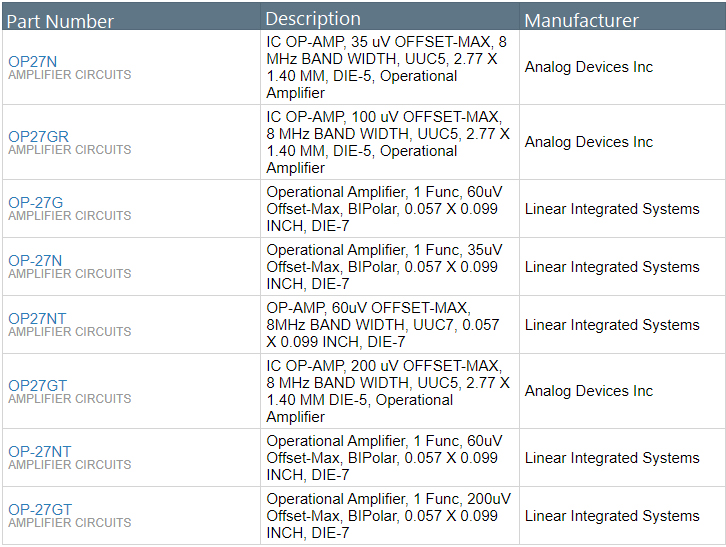Image resolution: width=726 pixels, height=547 pixels.
Task: Open the OP27GR part link
Action: (38, 136)
